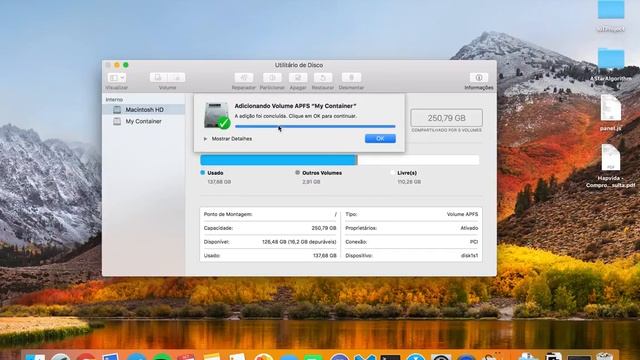Click the large 250,79 GB capacity box
Viewport: 640px width, 360px height.
click(x=447, y=118)
